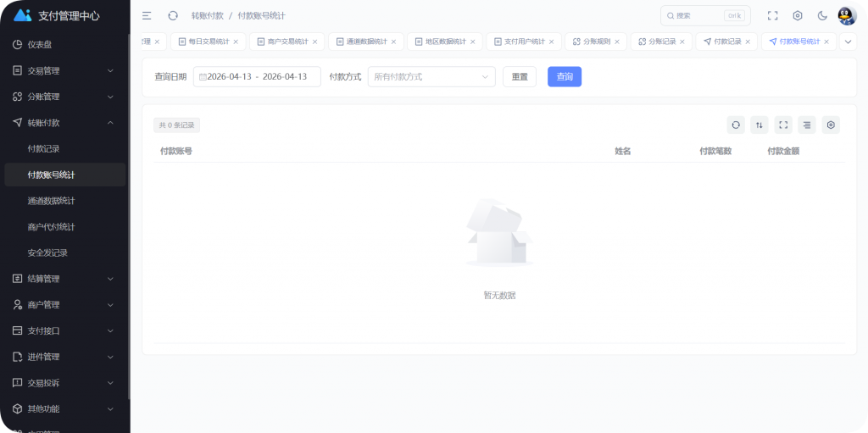Click the 共 0 条记录 record count label
Screen dimensions: 868x433
(x=176, y=125)
